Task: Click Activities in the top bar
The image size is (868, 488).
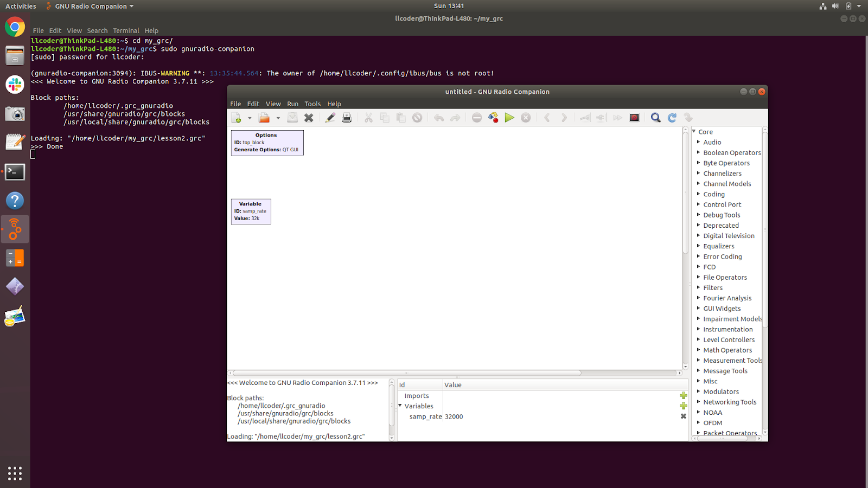Action: (21, 6)
